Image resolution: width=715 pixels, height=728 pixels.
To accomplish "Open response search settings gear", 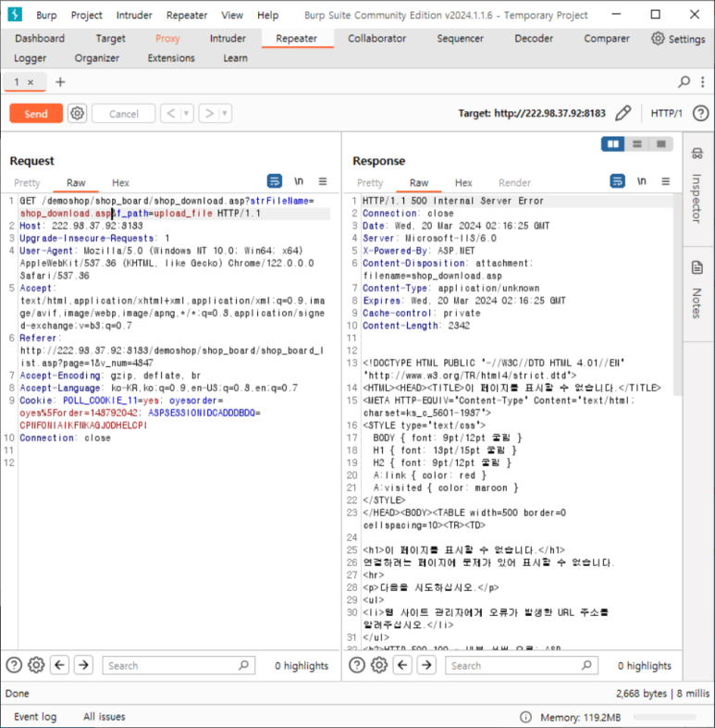I will [379, 665].
